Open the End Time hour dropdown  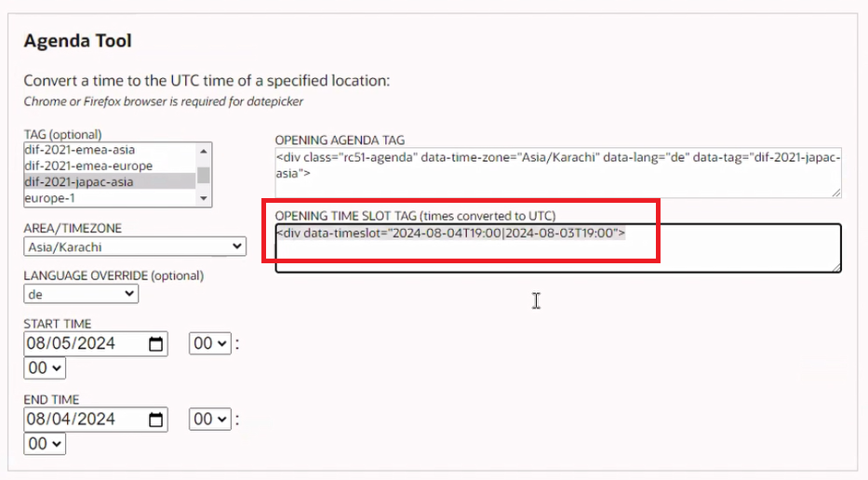point(209,420)
